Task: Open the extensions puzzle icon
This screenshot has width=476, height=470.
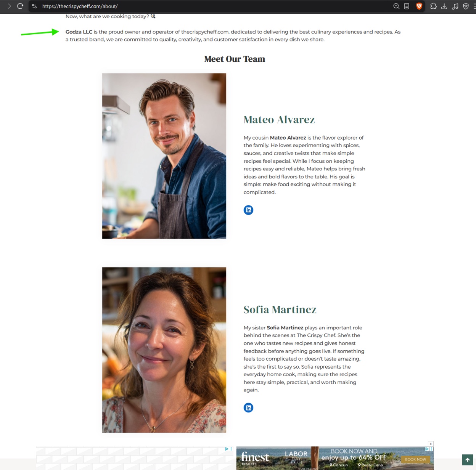Action: pos(433,6)
